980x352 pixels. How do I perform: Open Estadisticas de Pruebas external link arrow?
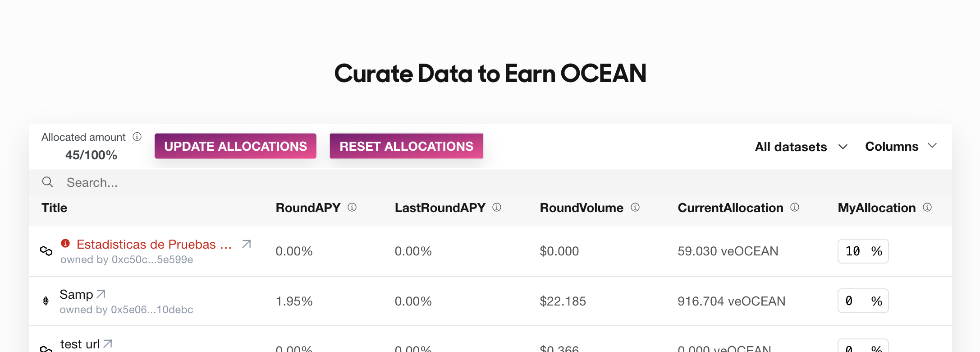tap(246, 244)
